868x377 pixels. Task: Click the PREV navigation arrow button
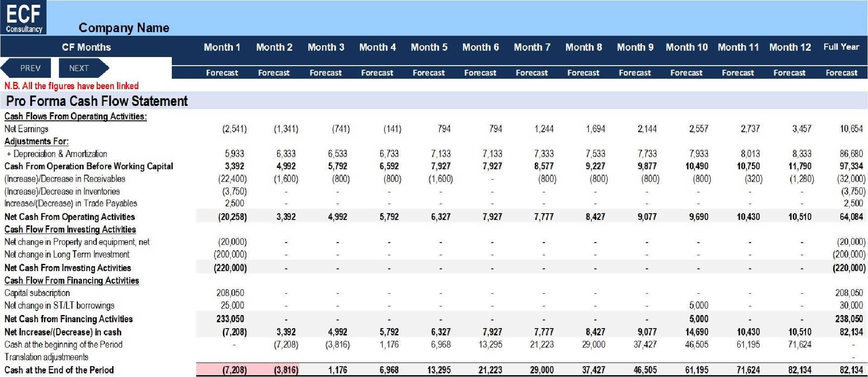tap(26, 68)
